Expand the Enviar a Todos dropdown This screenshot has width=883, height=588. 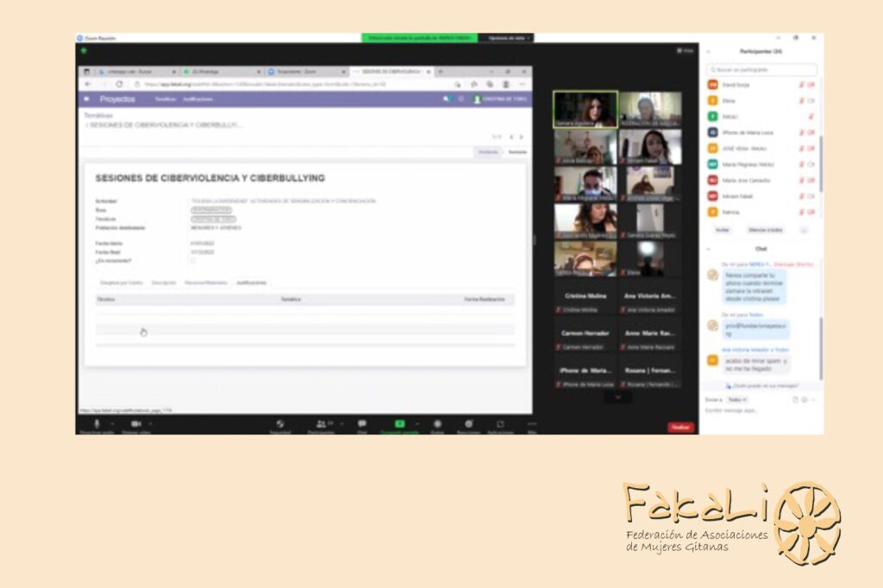pyautogui.click(x=737, y=399)
